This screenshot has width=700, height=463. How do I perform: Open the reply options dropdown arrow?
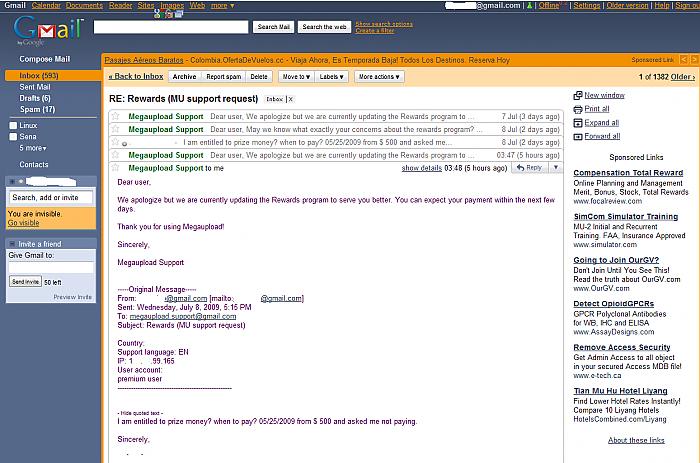point(555,167)
